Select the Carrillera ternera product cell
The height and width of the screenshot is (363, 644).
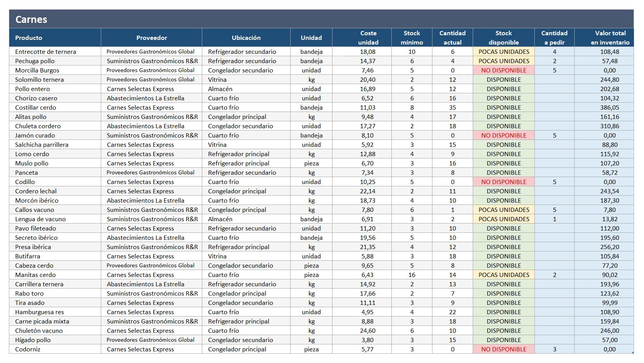(55, 284)
